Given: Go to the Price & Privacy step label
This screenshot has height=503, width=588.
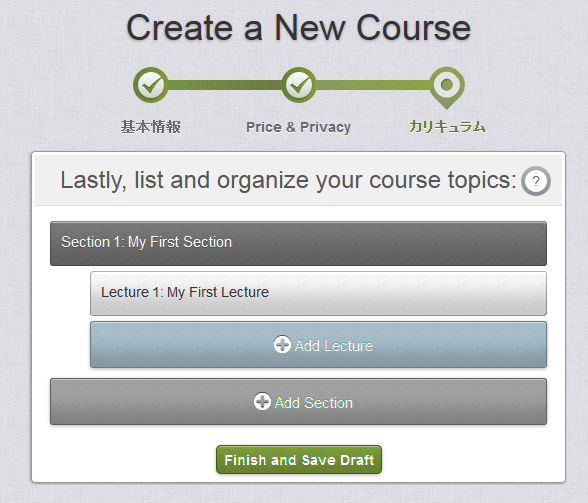Looking at the screenshot, I should tap(298, 127).
